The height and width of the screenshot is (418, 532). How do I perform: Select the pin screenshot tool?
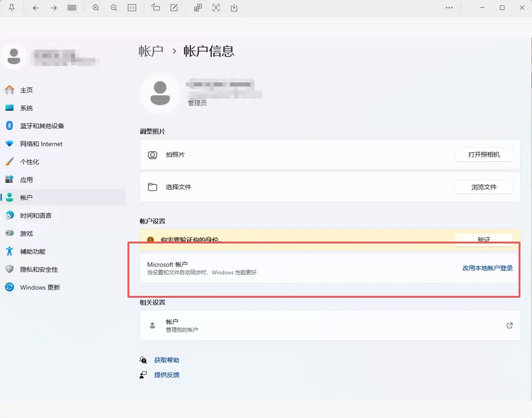point(12,8)
